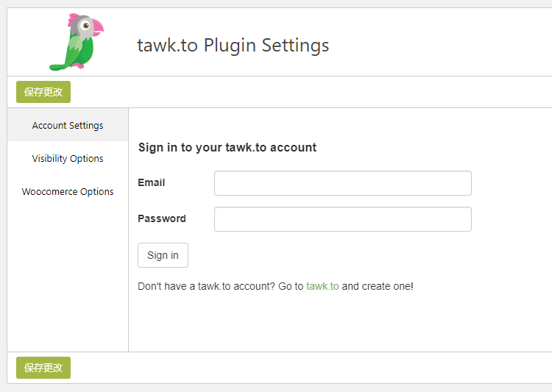The width and height of the screenshot is (552, 392).
Task: Switch to the Visibility Options tab
Action: pyautogui.click(x=68, y=158)
